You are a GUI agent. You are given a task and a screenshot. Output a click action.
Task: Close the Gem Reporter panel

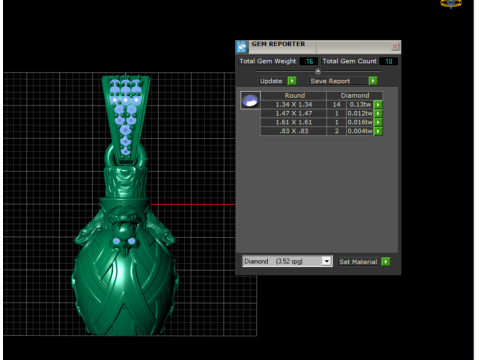[x=395, y=46]
